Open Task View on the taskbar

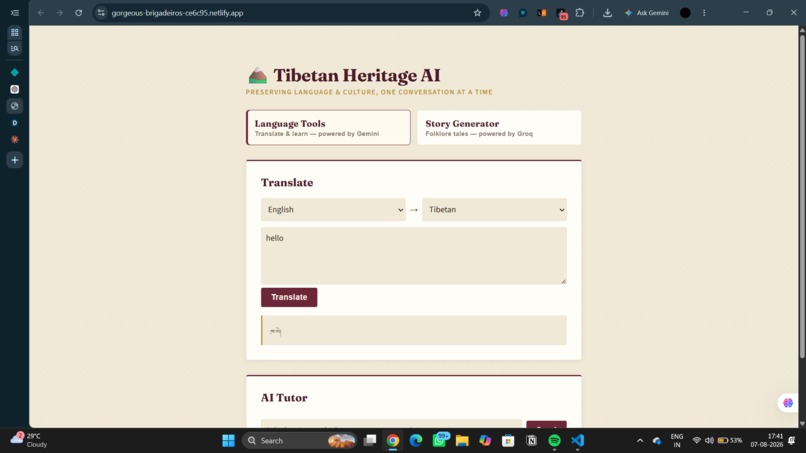[370, 441]
